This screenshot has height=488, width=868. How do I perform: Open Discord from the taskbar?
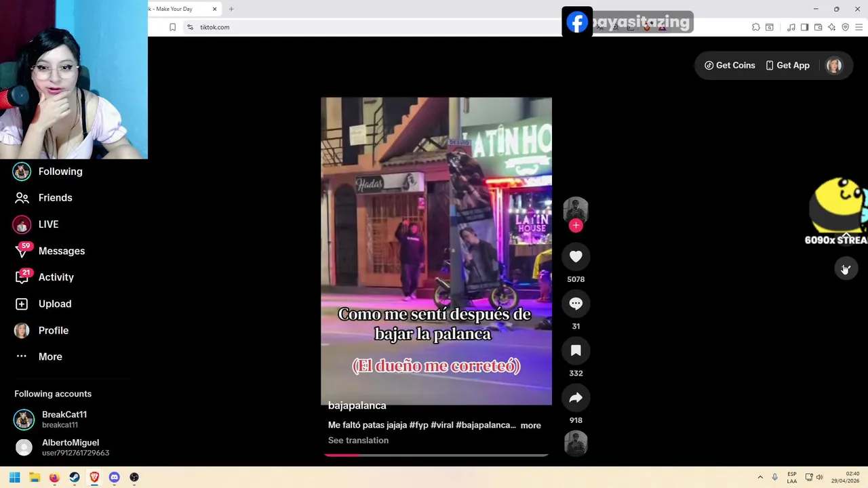(114, 477)
